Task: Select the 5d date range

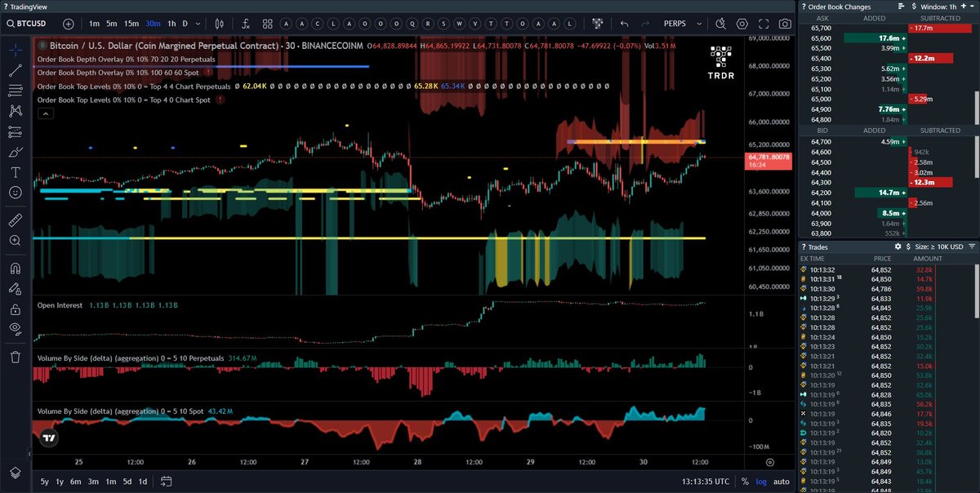Action: click(x=127, y=482)
